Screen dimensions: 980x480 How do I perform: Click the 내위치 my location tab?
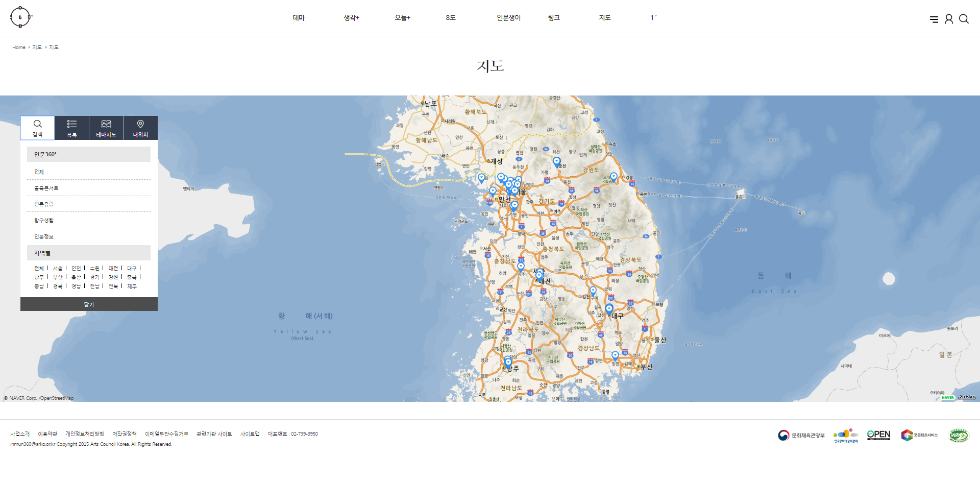(140, 128)
